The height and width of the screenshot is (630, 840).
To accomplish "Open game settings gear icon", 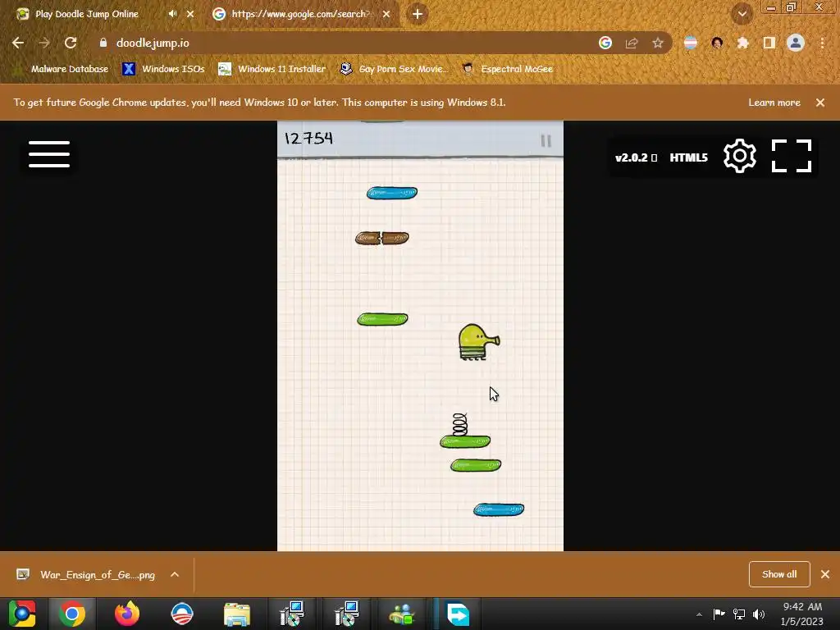I will tap(740, 156).
